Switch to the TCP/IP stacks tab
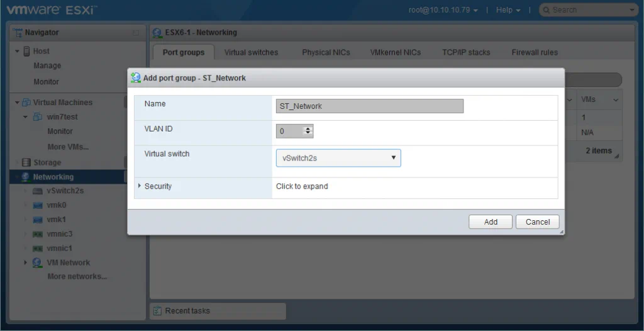 click(x=466, y=52)
